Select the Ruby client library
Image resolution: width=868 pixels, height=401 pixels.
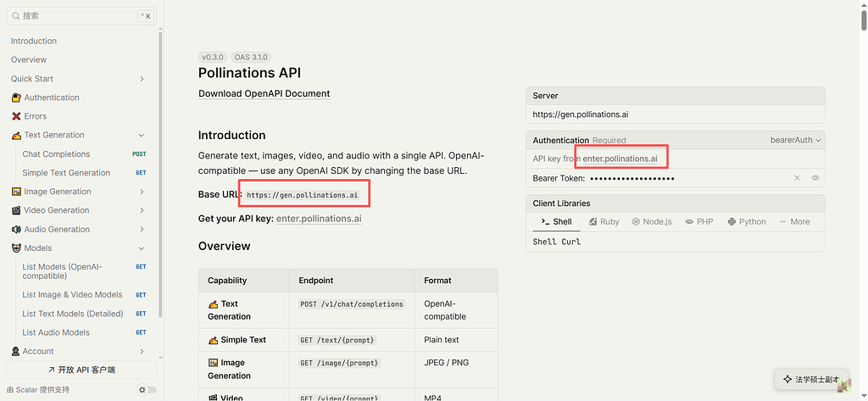[604, 221]
